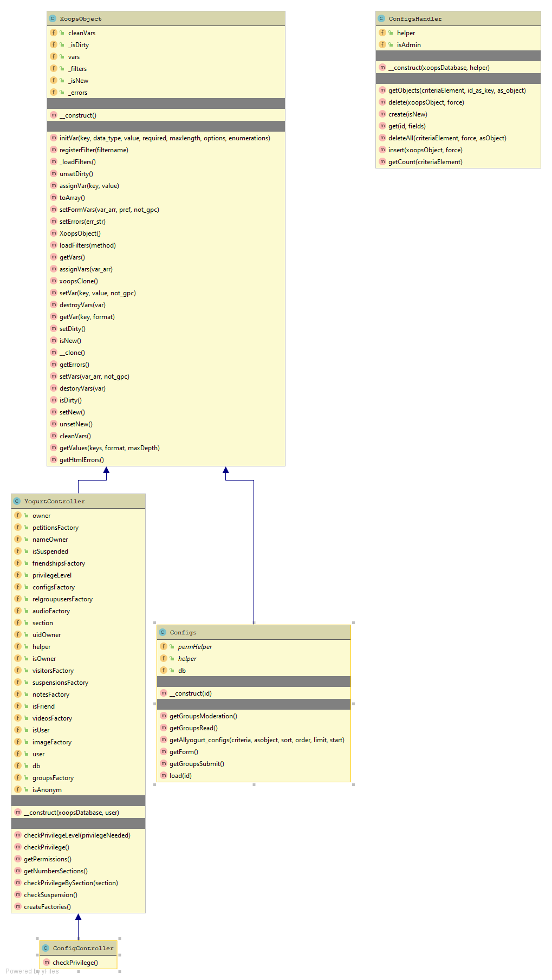Click the method icon next to createFactories()
This screenshot has height=980, width=552.
18,906
